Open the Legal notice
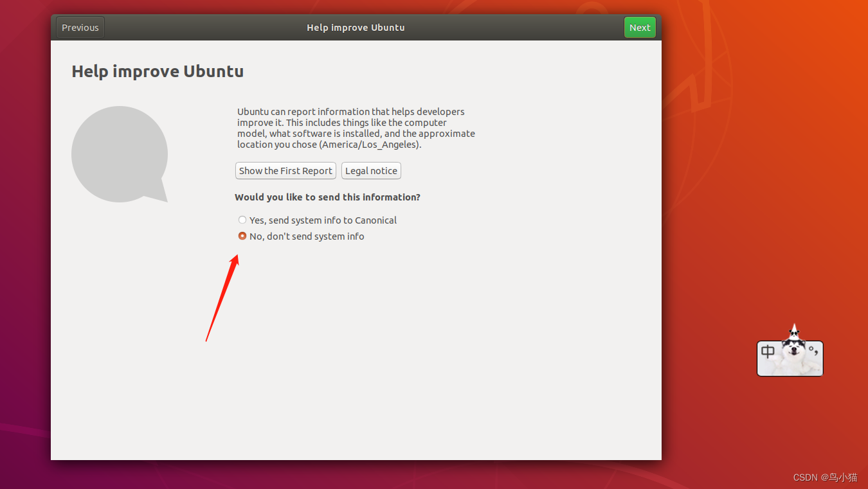The width and height of the screenshot is (868, 489). pos(371,171)
